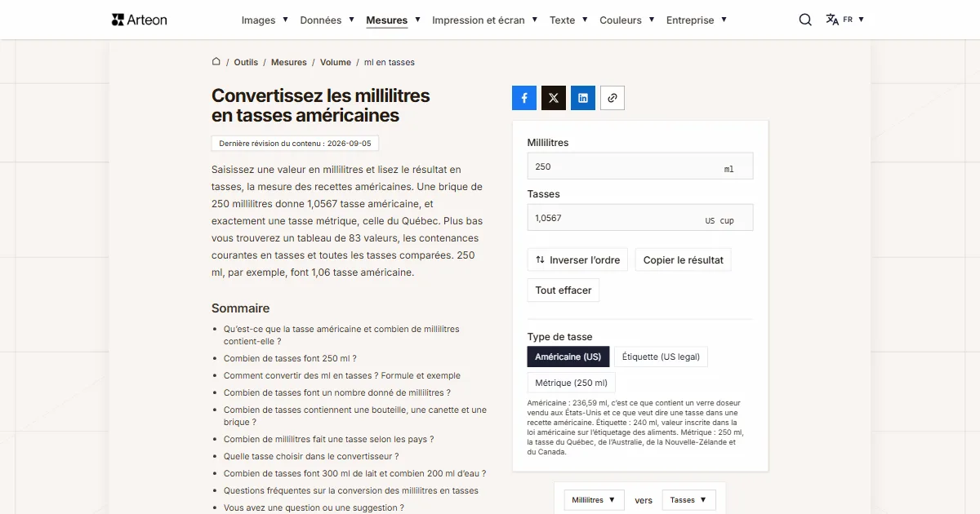This screenshot has width=980, height=514.
Task: Click the Tout effacer button
Action: tap(563, 290)
